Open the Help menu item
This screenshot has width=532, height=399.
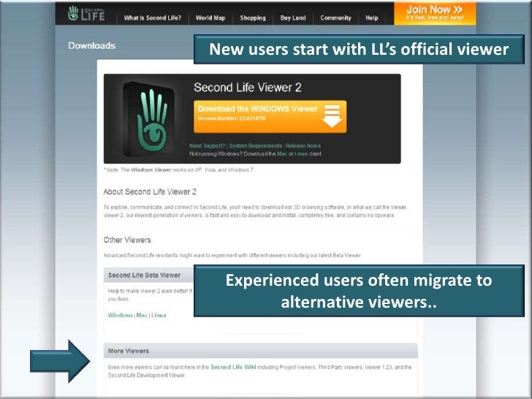pyautogui.click(x=371, y=18)
